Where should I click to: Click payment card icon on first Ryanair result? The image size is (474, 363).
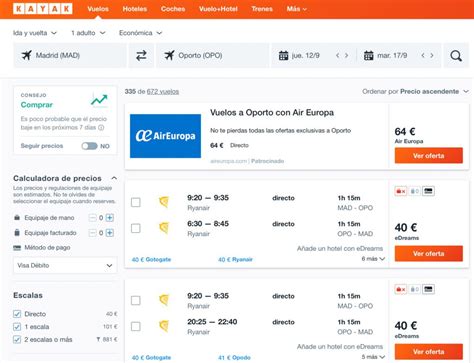point(428,191)
